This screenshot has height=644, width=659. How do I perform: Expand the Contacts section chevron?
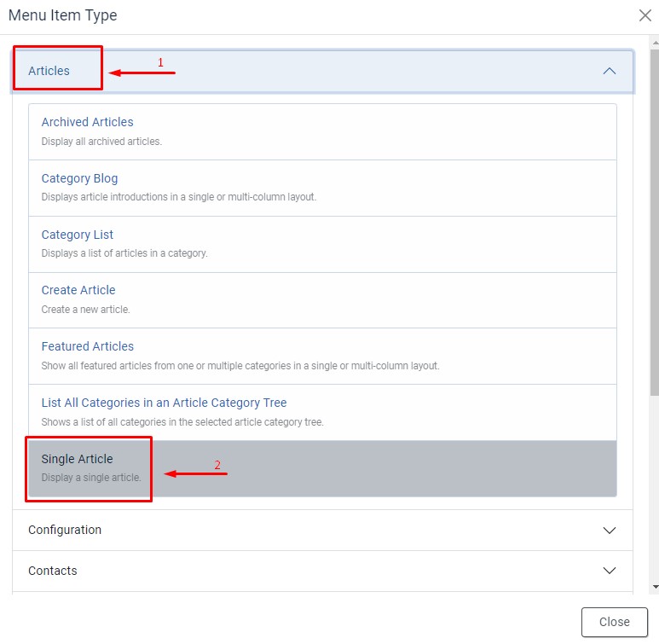[609, 571]
